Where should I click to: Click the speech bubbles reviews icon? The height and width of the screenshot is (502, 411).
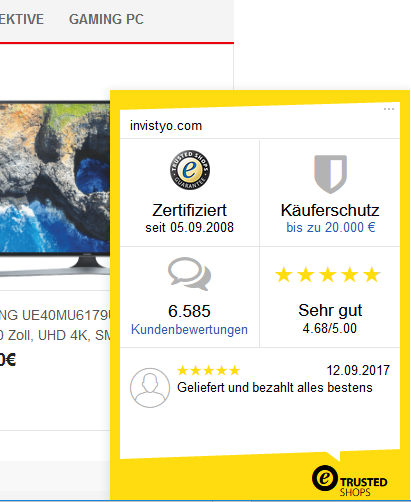[189, 274]
